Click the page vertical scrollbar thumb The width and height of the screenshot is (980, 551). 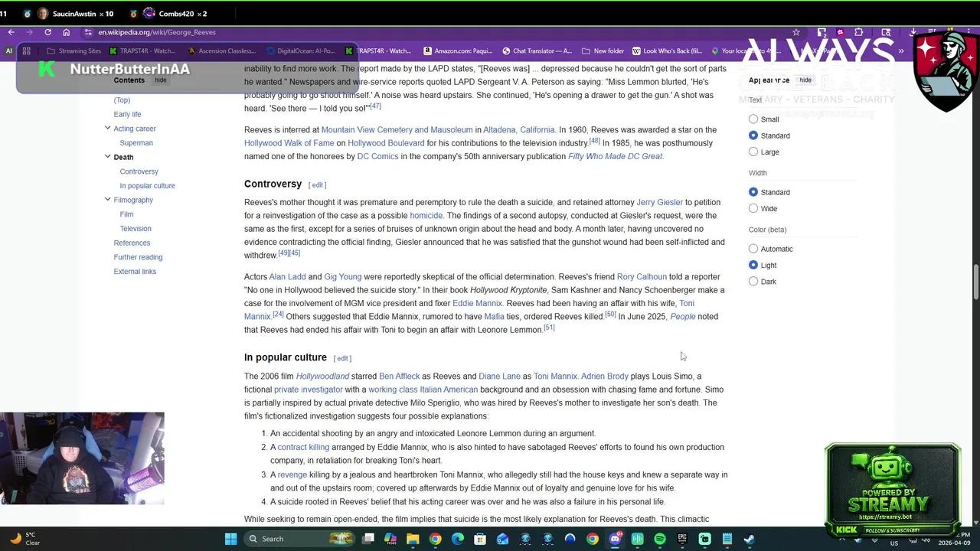tap(975, 282)
